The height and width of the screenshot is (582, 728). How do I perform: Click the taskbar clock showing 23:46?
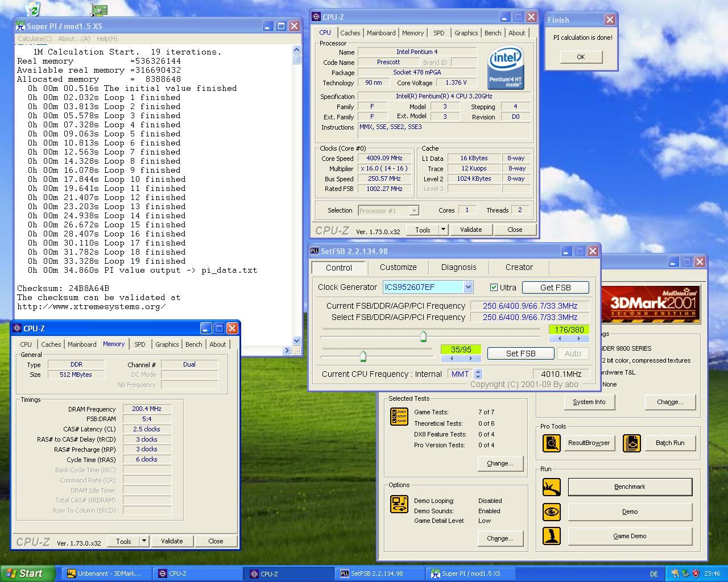coord(712,574)
